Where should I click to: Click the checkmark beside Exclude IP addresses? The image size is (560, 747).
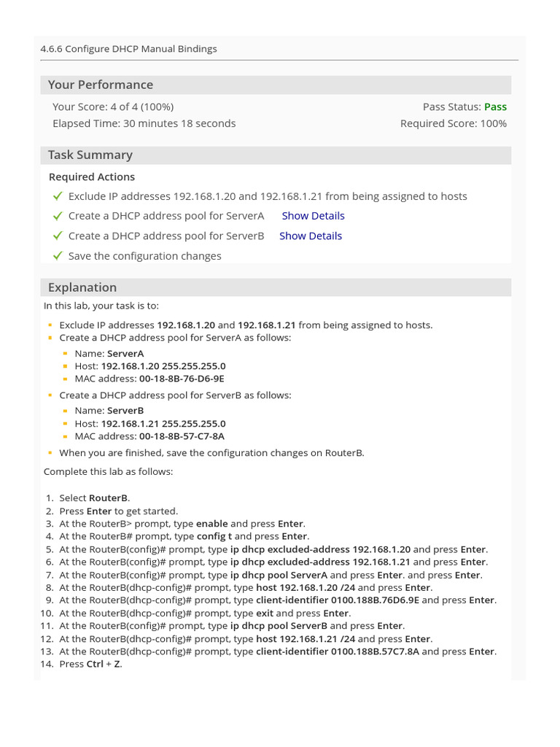click(x=58, y=196)
